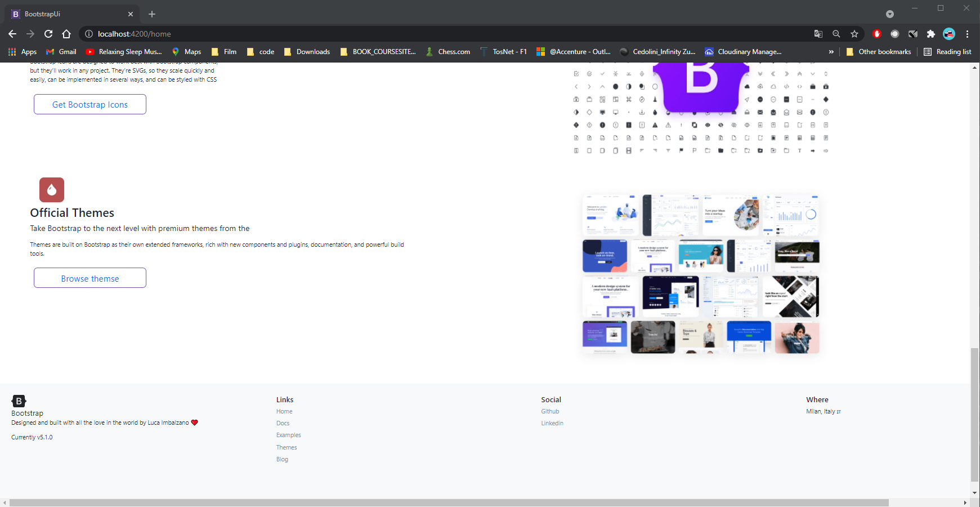Open the red ad blocker extension

[x=876, y=34]
